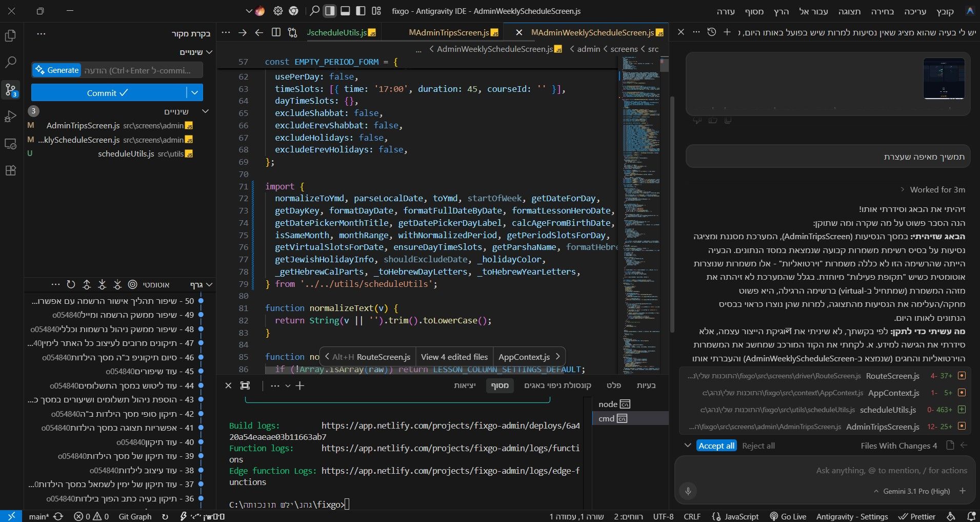Click the settings gear in the title bar
Image resolution: width=980 pixels, height=522 pixels.
point(278,11)
